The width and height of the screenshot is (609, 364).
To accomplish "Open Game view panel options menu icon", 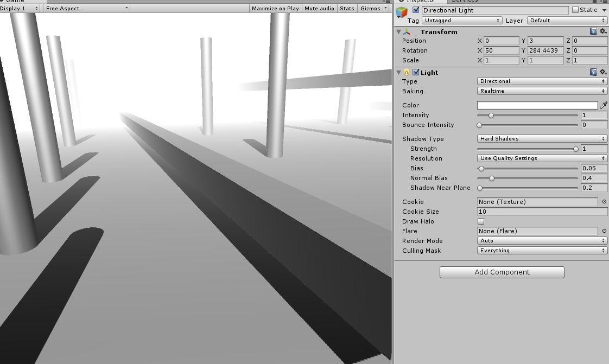I will pos(387,2).
